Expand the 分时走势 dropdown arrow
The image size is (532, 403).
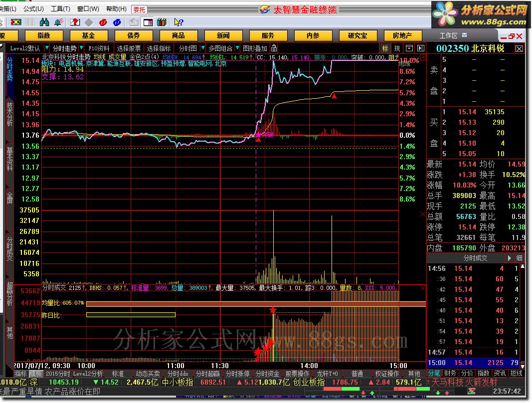(81, 48)
